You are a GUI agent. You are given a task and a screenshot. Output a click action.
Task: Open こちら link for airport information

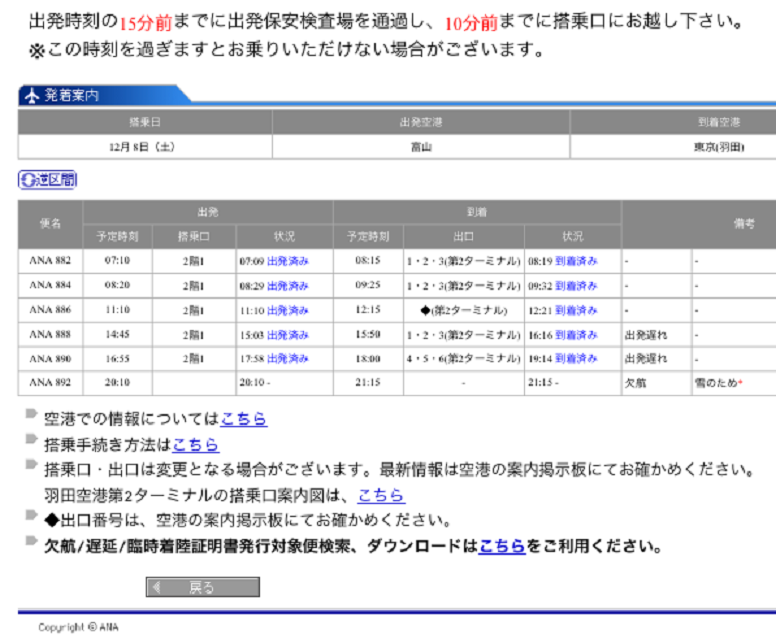pyautogui.click(x=243, y=419)
